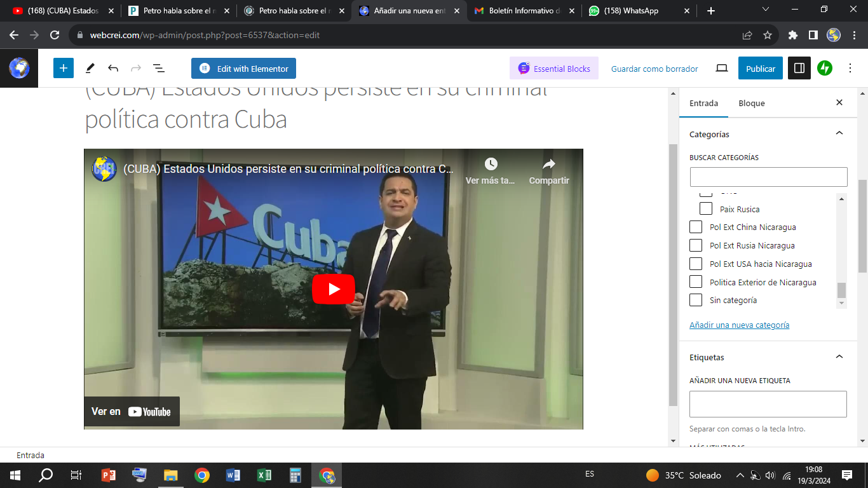Click the Añadir una nueva etiqueta field
Image resolution: width=868 pixels, height=488 pixels.
[x=768, y=403]
